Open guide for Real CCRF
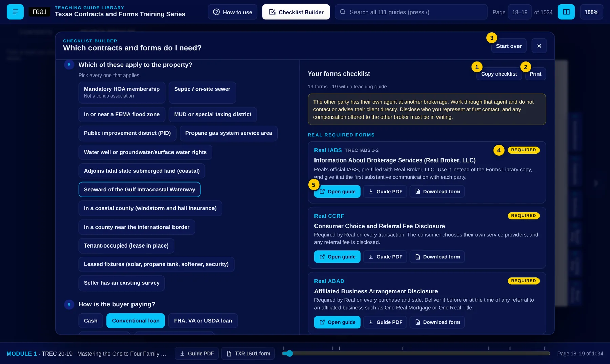Viewport: 610px width, 364px height. click(x=337, y=257)
